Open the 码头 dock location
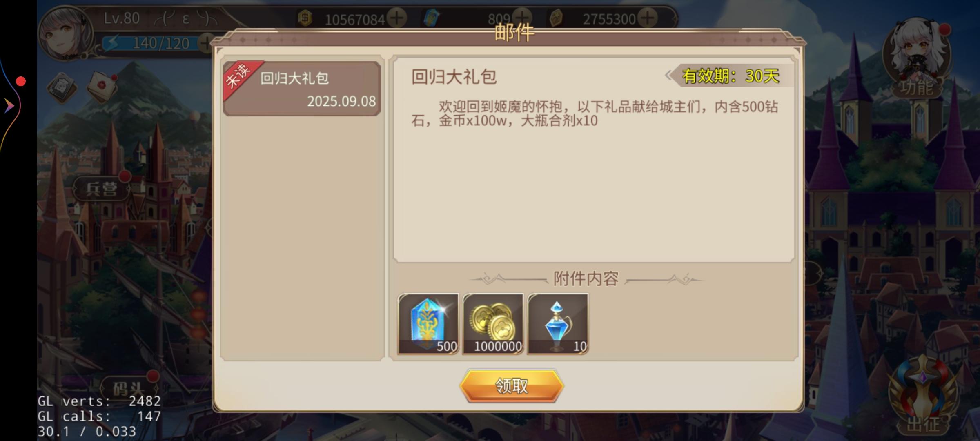Image resolution: width=980 pixels, height=441 pixels. point(129,388)
